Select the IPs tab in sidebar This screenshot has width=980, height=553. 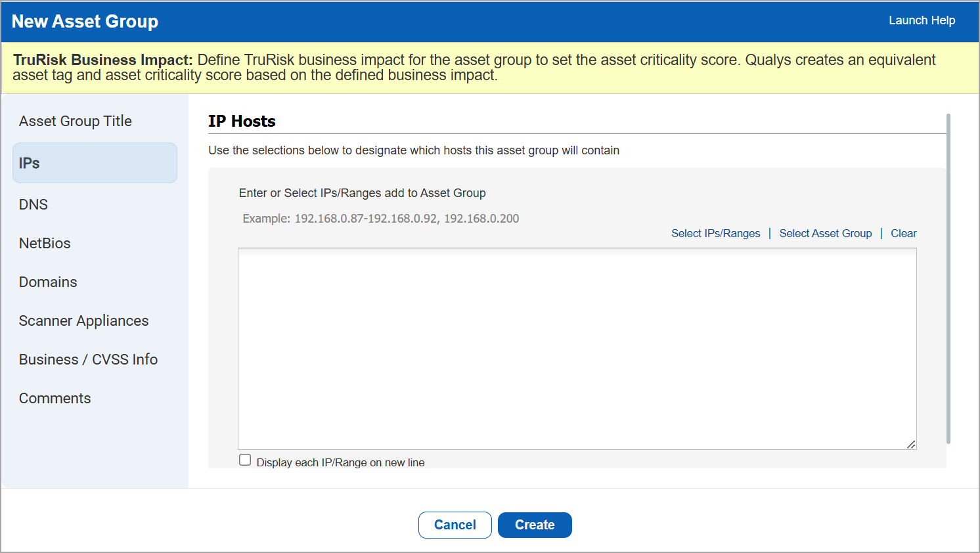[95, 163]
